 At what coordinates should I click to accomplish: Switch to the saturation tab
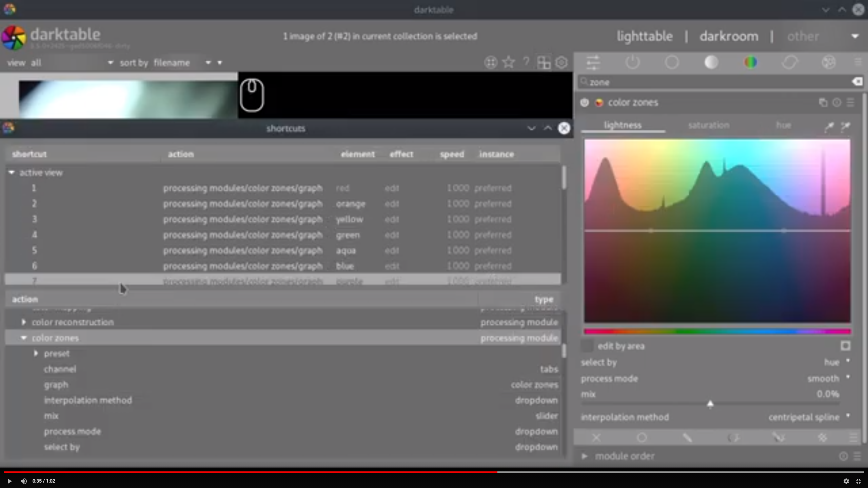pos(708,125)
